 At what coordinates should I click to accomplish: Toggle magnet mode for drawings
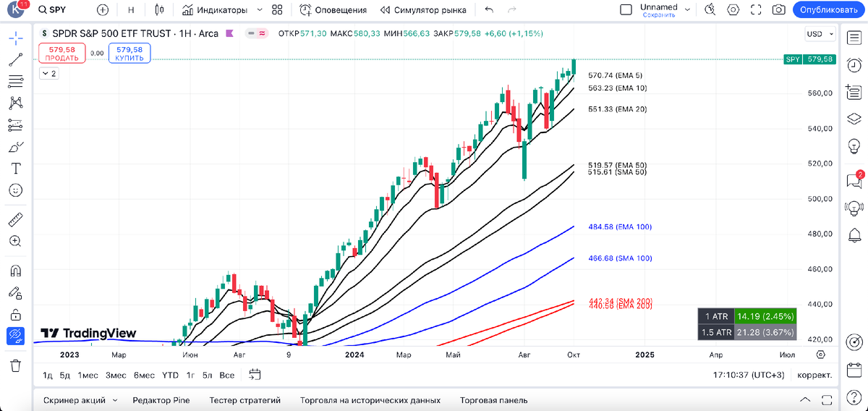[15, 271]
